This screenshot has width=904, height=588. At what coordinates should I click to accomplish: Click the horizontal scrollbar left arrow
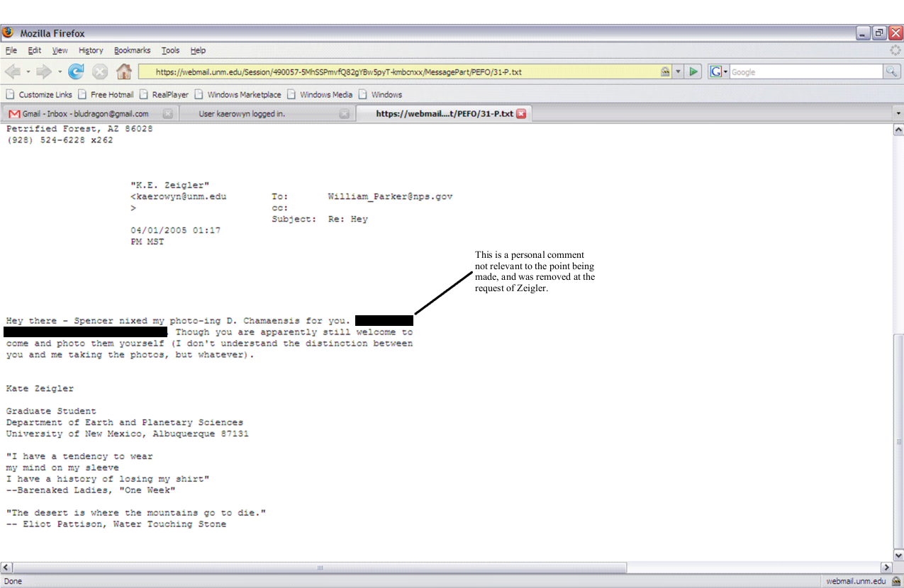6,567
